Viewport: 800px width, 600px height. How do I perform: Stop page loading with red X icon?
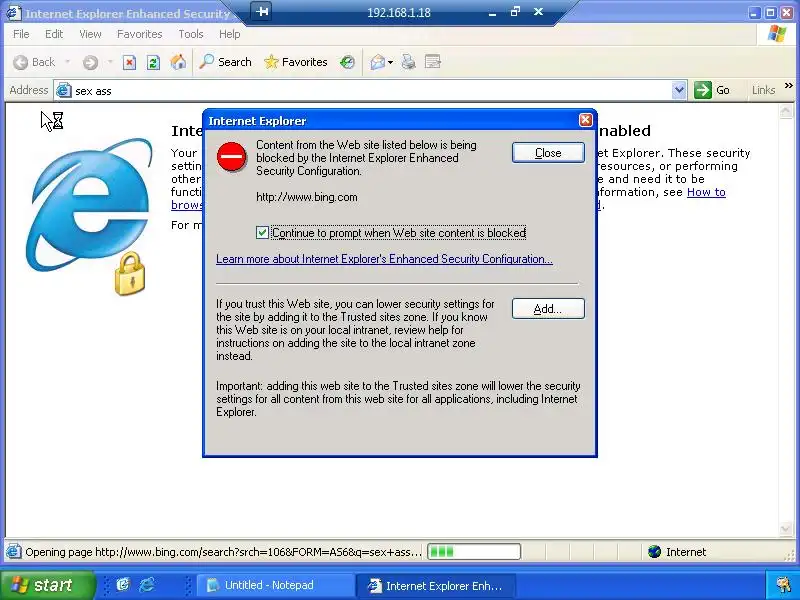(129, 62)
